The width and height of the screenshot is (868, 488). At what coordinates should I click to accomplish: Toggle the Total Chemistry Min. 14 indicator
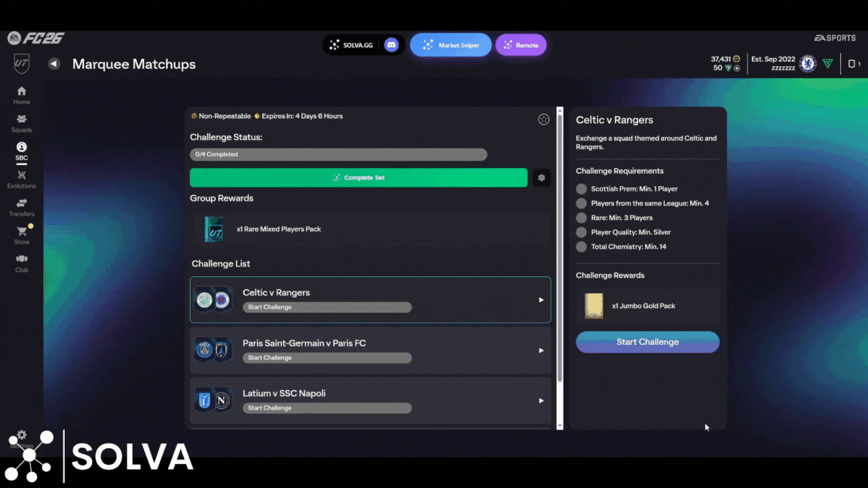click(x=581, y=247)
